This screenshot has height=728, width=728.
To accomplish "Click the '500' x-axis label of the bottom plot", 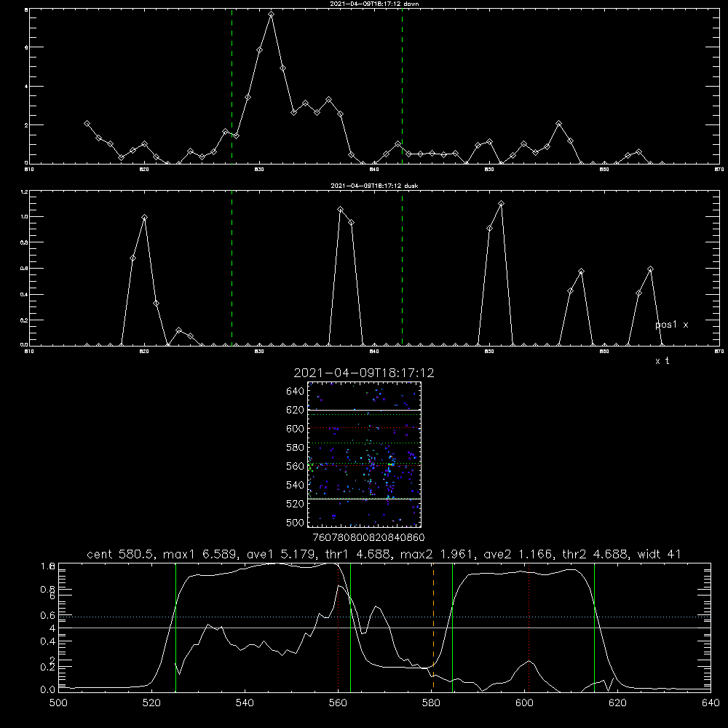I will click(x=58, y=703).
